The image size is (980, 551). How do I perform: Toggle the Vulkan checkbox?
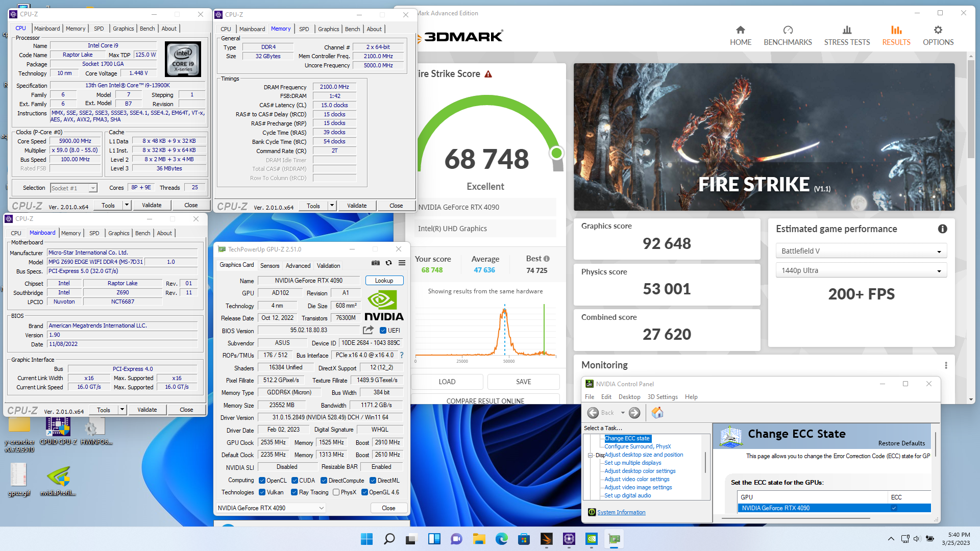262,492
